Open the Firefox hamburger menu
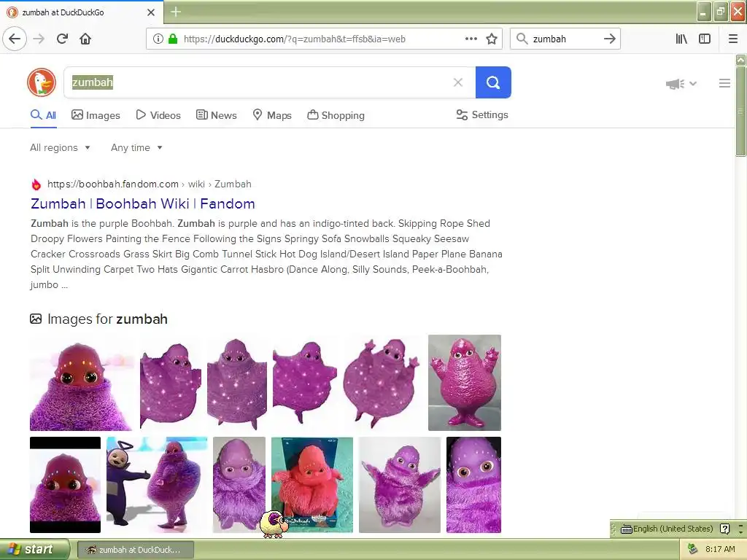This screenshot has height=560, width=747. coord(733,39)
